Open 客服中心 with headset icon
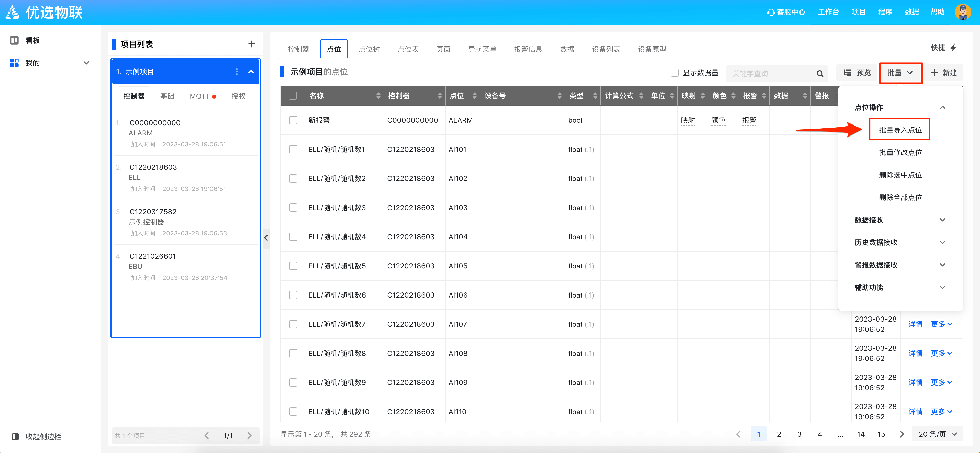This screenshot has width=980, height=453. (x=786, y=12)
